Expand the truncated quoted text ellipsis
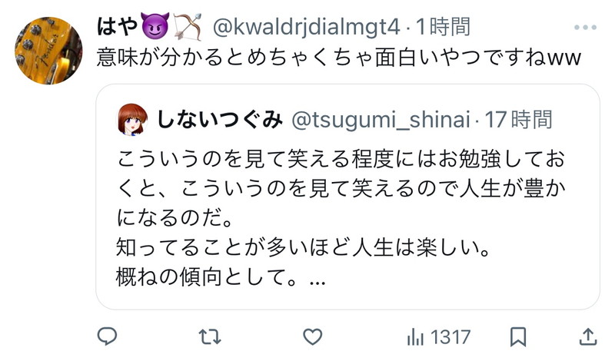The image size is (615, 364). click(x=317, y=281)
